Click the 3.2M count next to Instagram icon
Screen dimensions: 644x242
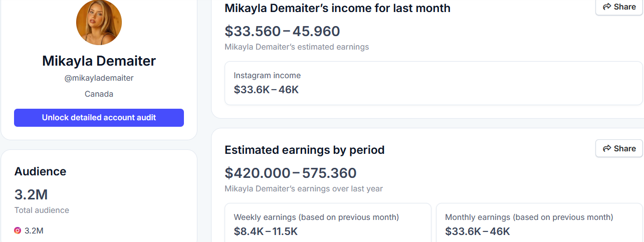click(x=34, y=231)
